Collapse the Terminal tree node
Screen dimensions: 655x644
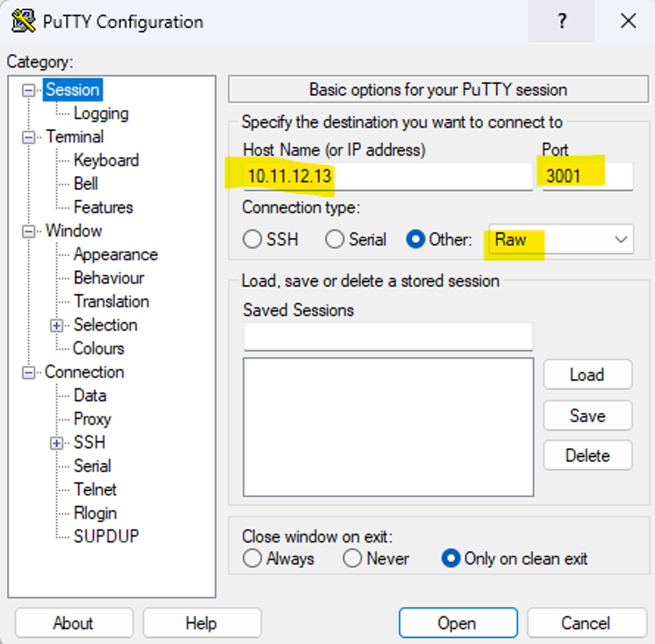point(29,137)
